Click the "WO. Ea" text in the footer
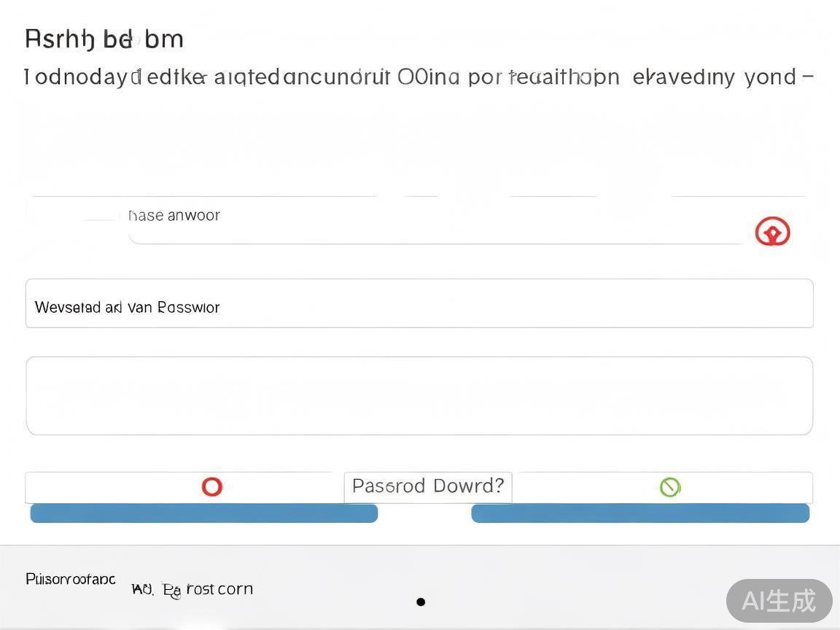 pos(155,589)
